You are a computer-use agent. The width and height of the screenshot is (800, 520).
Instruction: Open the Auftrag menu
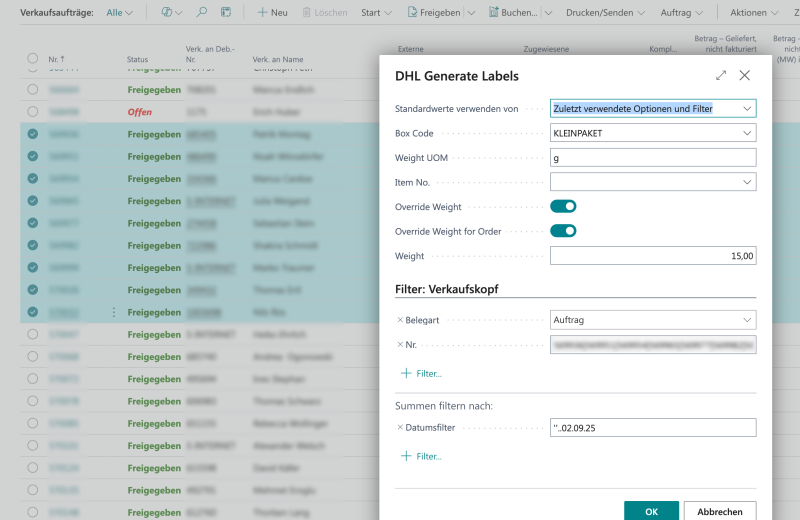tap(682, 12)
